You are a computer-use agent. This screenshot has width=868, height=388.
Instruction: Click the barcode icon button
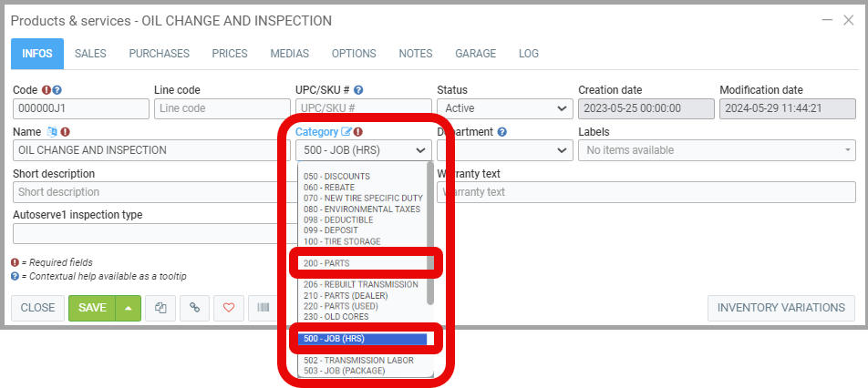(x=263, y=308)
